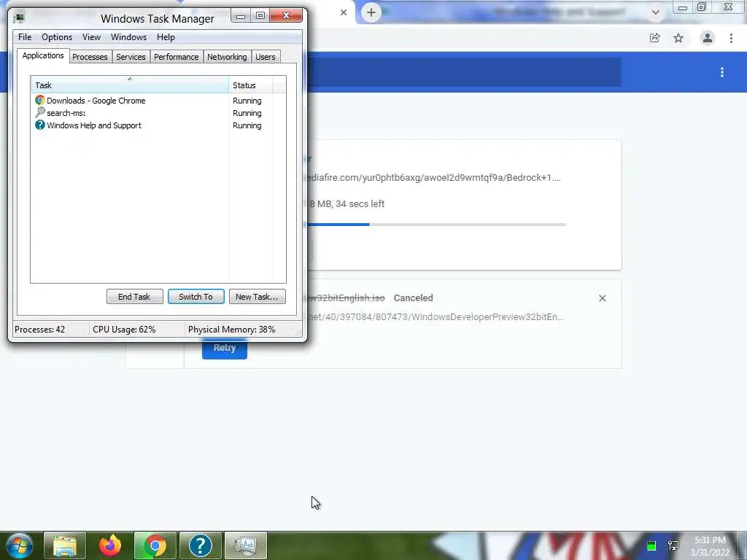Sort the list by Task column header

[130, 85]
